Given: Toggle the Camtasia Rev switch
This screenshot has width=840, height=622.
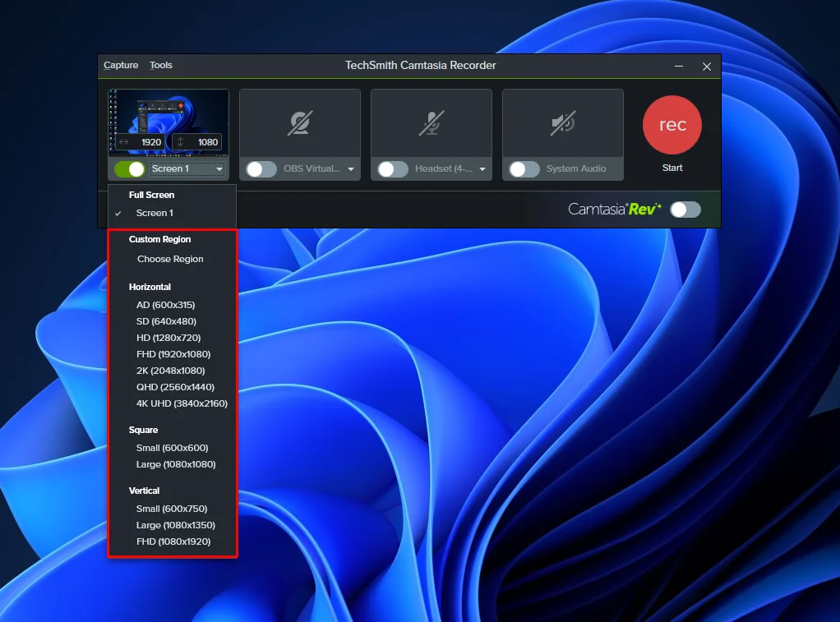Looking at the screenshot, I should pos(685,210).
